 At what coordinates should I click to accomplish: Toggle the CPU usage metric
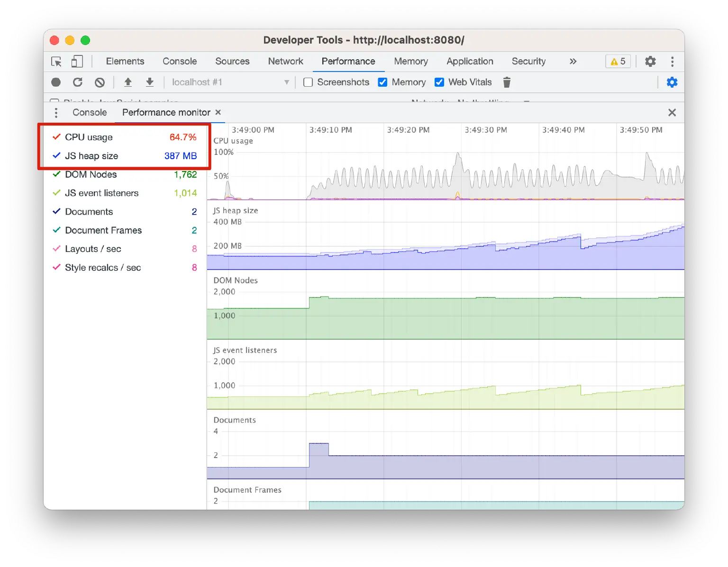pos(57,137)
